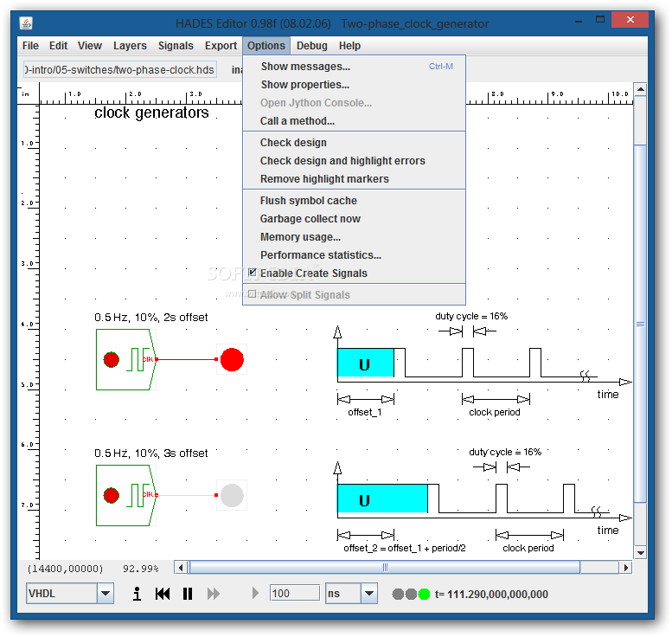672x637 pixels.
Task: Click the file path text field
Action: [120, 69]
